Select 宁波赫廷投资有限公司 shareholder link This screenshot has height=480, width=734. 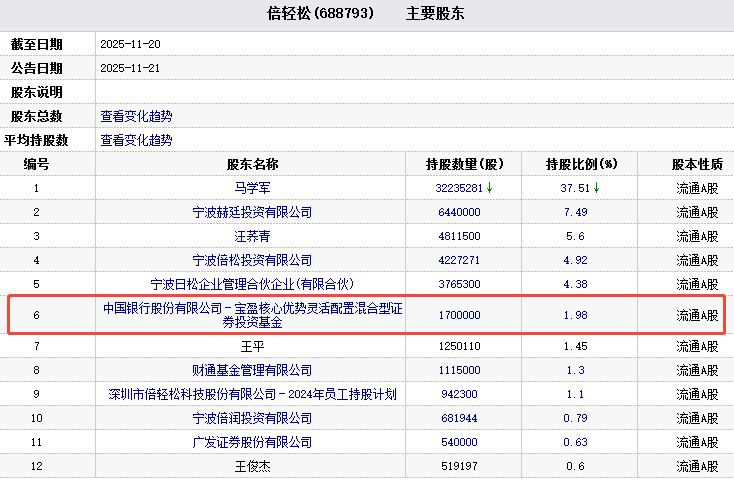tap(252, 212)
